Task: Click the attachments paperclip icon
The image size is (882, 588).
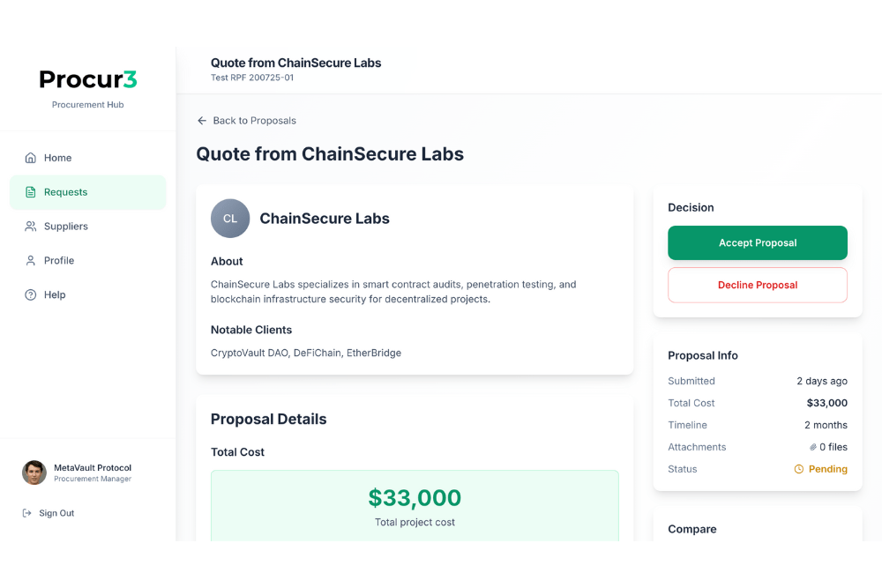Action: click(x=813, y=448)
